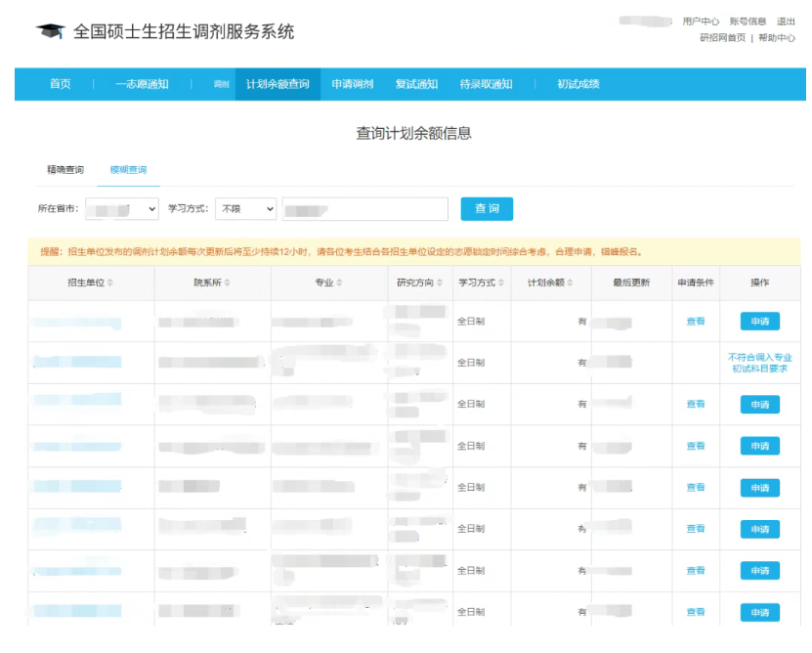Sort table by 学习方式 column arrows
812x653 pixels.
(502, 283)
